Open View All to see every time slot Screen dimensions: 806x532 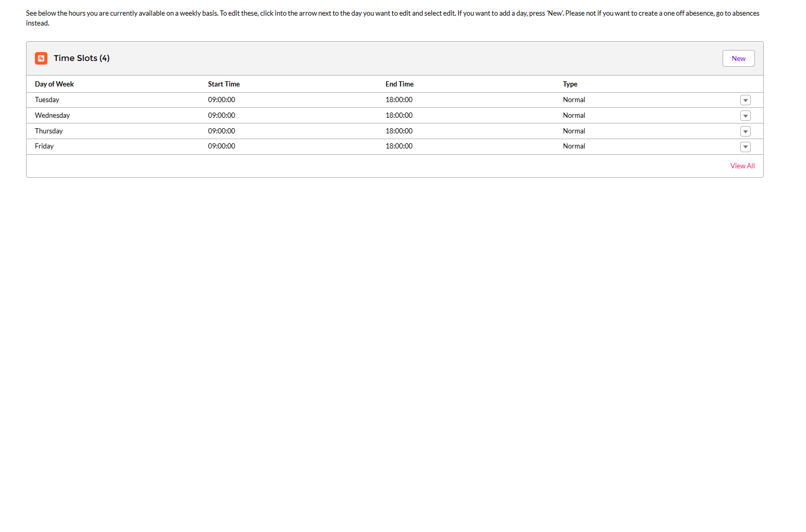pyautogui.click(x=742, y=166)
